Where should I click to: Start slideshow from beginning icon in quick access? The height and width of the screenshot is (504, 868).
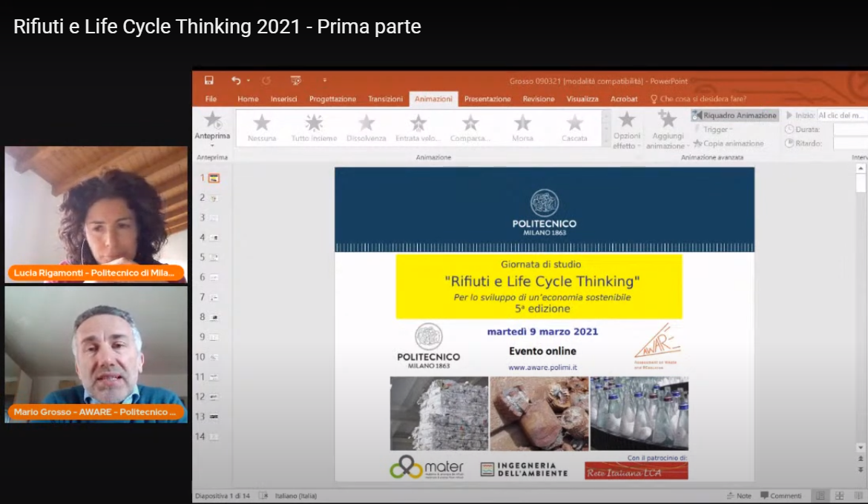295,80
